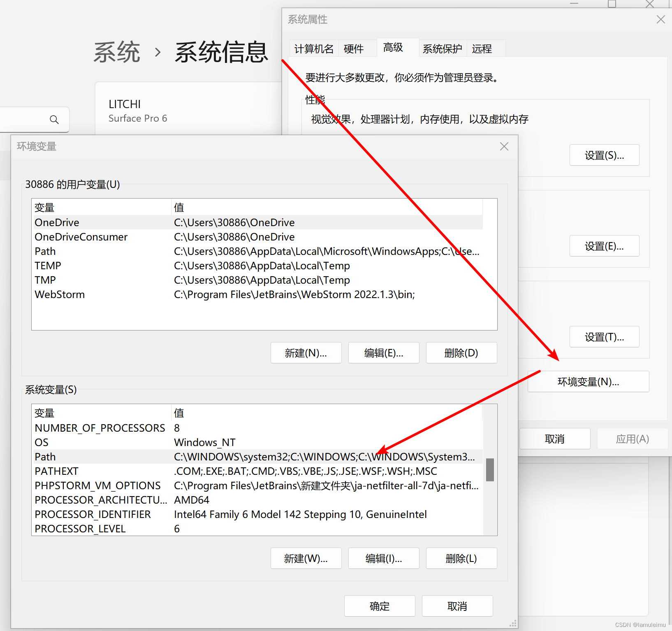
Task: Click 新建(W)... for system variables
Action: coord(306,558)
